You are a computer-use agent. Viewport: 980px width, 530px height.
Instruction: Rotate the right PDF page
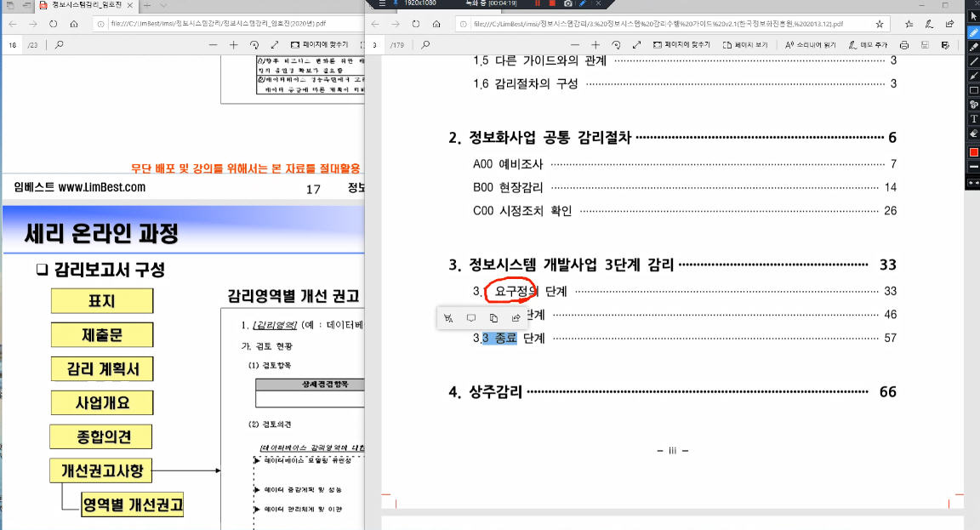(616, 45)
